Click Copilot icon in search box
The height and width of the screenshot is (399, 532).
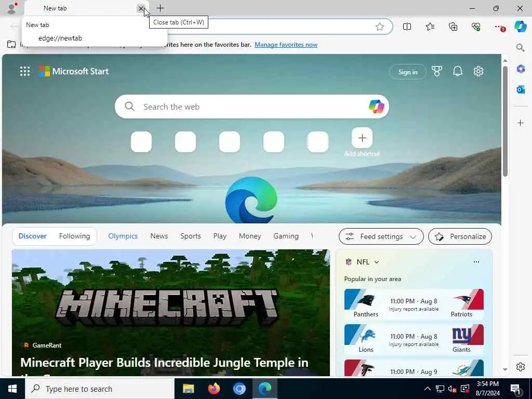[x=376, y=107]
